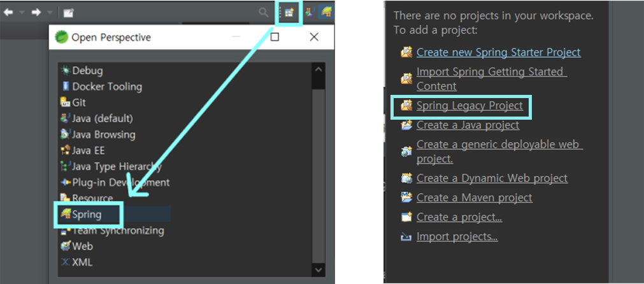Click the Web globe icon in list
644x284 pixels.
66,246
